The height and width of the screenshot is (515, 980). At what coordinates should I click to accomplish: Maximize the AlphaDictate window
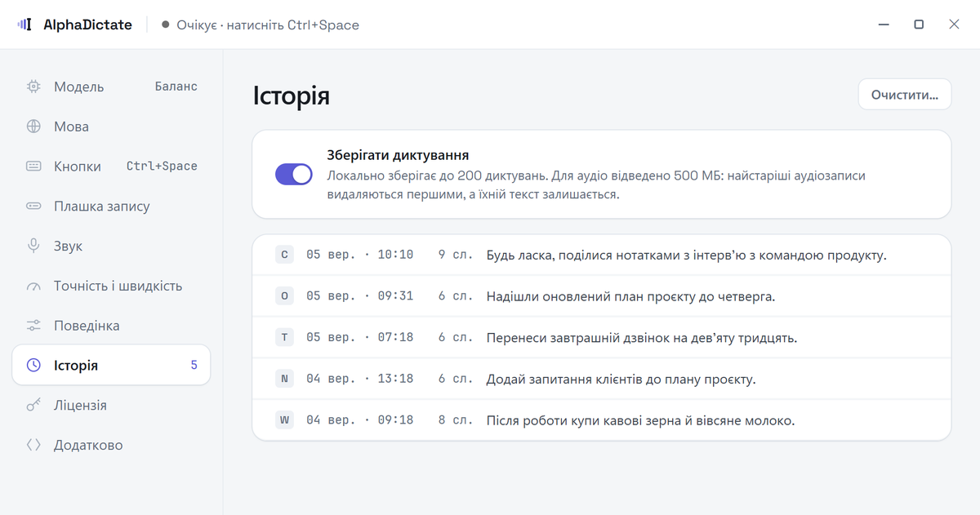pyautogui.click(x=919, y=24)
